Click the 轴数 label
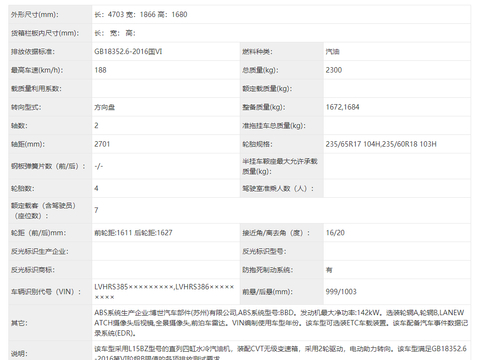Screen dimensions: 480x360 [x=19, y=126]
